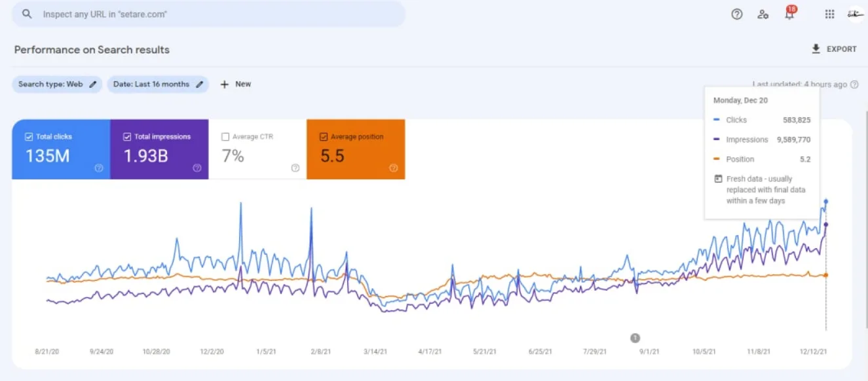Screen dimensions: 868x381
Task: Click the Monday, Dec 20 tooltip heading
Action: tap(740, 101)
